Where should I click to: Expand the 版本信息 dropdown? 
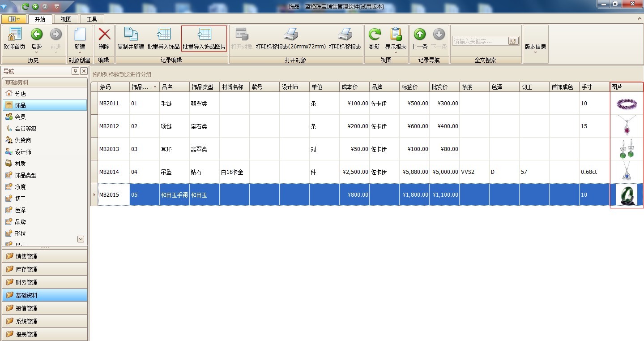535,52
